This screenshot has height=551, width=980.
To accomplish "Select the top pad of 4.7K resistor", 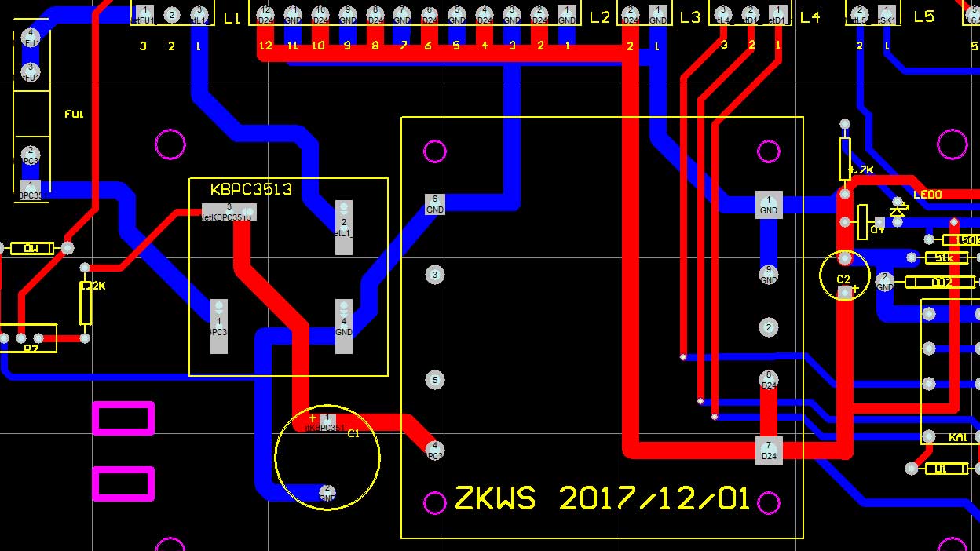I will coord(845,124).
